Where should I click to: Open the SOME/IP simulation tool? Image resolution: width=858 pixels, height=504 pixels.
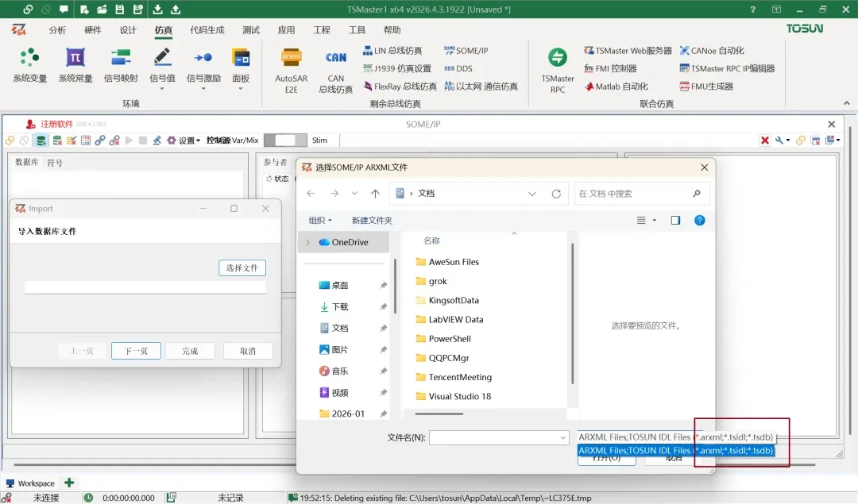pyautogui.click(x=466, y=50)
